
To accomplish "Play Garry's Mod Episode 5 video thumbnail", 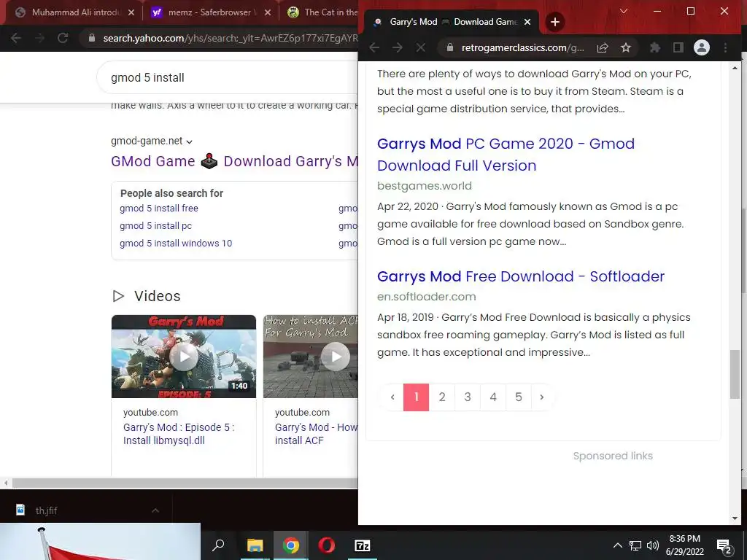I will [183, 356].
